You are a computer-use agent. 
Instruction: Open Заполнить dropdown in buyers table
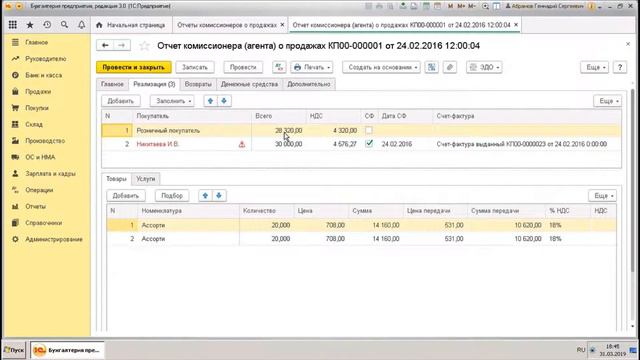(x=172, y=101)
